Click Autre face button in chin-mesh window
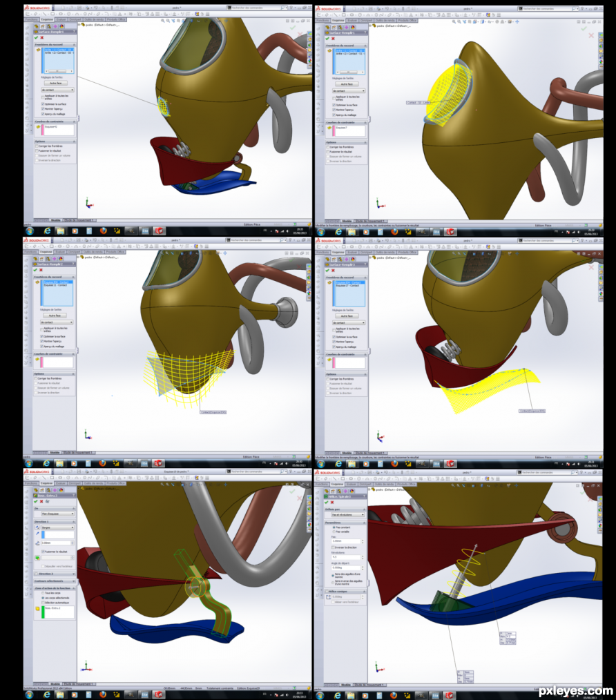 click(x=55, y=315)
